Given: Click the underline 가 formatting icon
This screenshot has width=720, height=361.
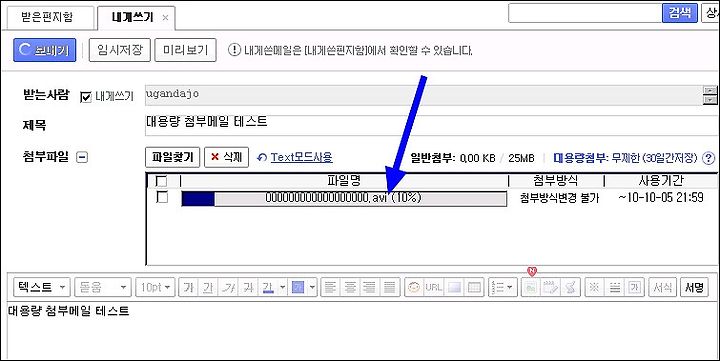Looking at the screenshot, I should 208,288.
